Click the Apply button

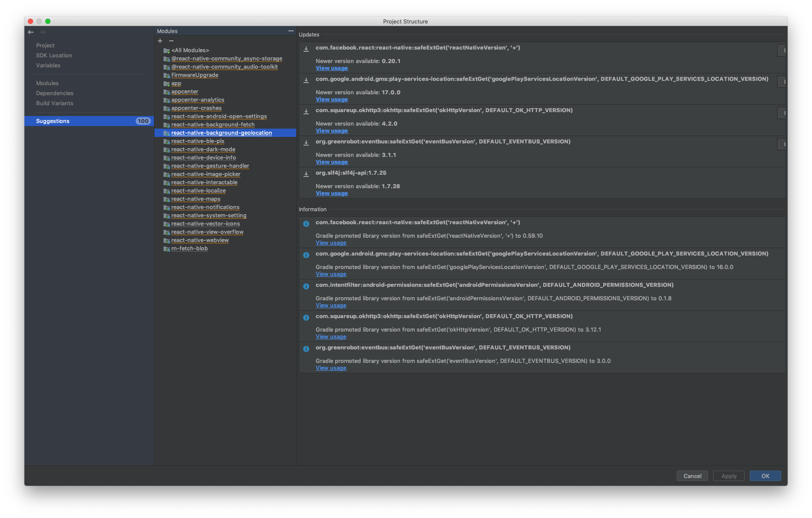728,476
